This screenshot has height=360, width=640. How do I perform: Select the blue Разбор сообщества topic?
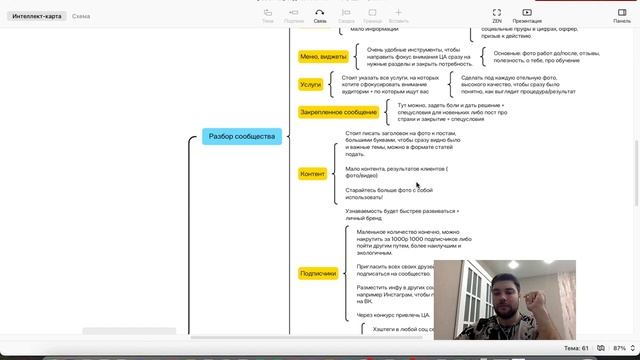[242, 136]
